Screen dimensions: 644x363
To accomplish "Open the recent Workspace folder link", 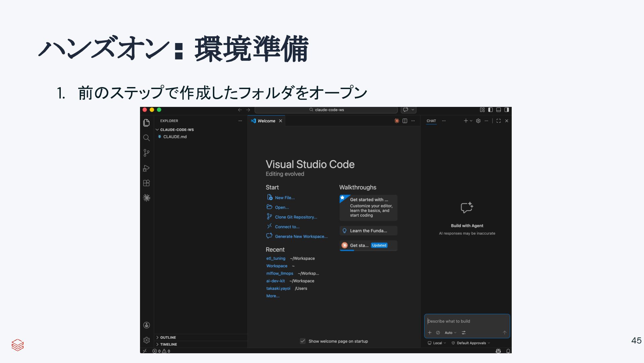I will pos(277,266).
